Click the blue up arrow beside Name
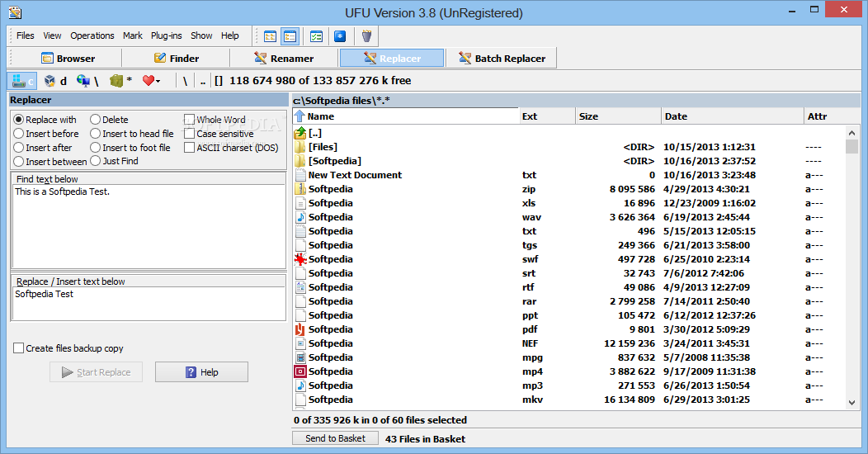Image resolution: width=868 pixels, height=454 pixels. 300,116
